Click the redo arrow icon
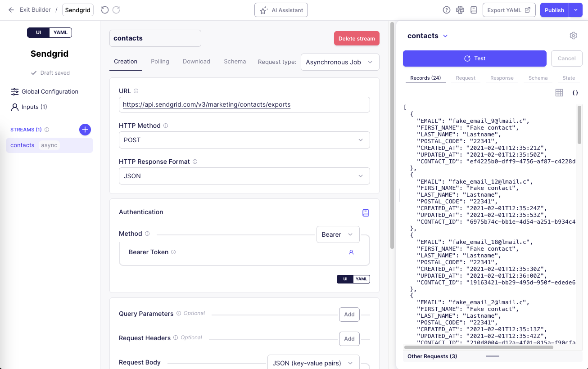The height and width of the screenshot is (369, 588). tap(116, 10)
